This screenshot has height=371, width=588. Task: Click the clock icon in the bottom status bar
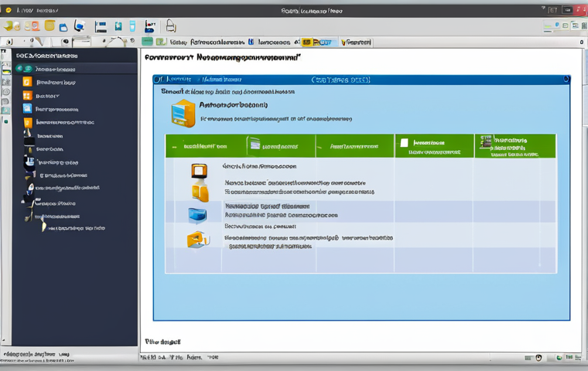539,358
